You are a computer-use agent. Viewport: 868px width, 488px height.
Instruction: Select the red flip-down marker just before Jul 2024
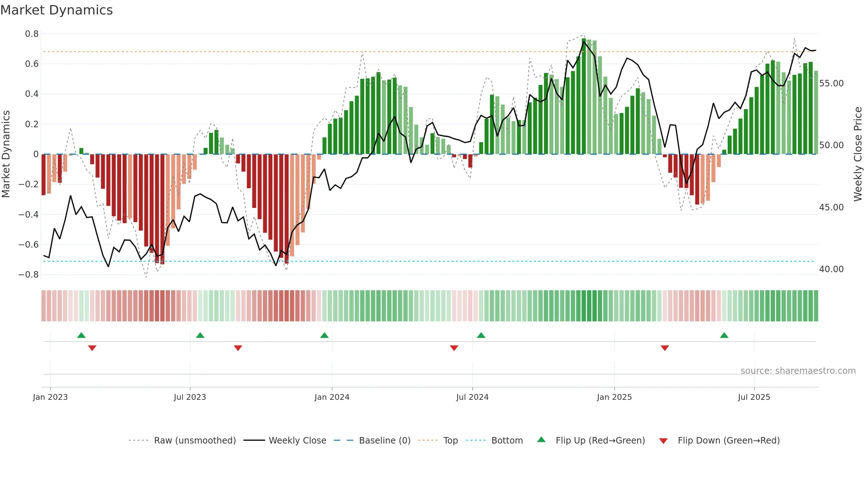(454, 348)
